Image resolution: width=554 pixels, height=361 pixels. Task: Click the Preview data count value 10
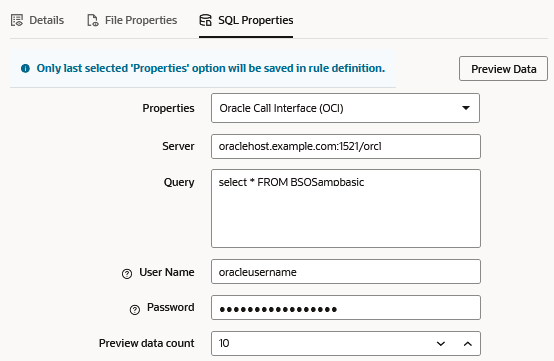pyautogui.click(x=224, y=343)
